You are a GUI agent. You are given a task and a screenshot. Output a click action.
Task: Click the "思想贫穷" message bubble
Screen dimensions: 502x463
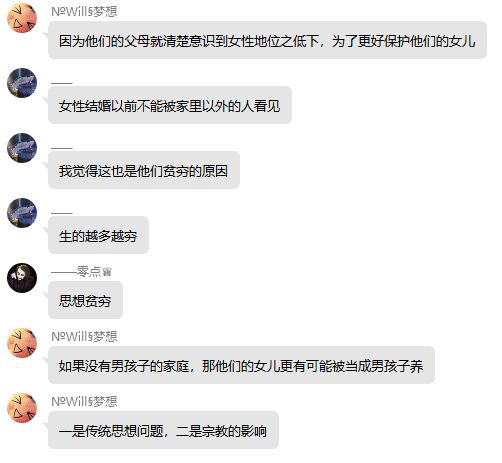click(x=86, y=300)
